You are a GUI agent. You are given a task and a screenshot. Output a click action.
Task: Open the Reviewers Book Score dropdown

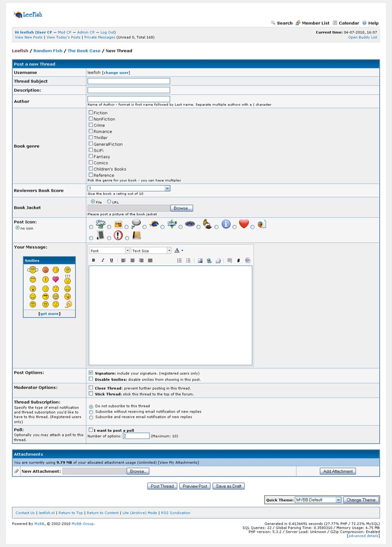click(x=129, y=188)
